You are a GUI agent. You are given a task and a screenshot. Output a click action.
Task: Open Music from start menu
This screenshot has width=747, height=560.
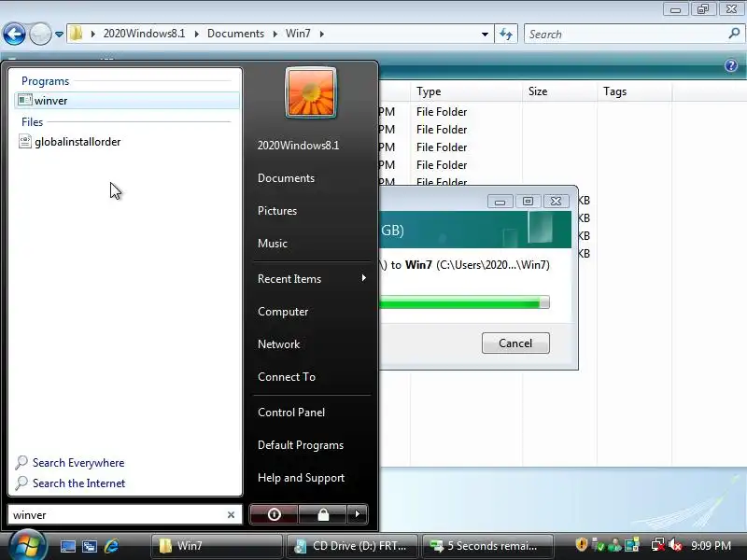(x=273, y=244)
